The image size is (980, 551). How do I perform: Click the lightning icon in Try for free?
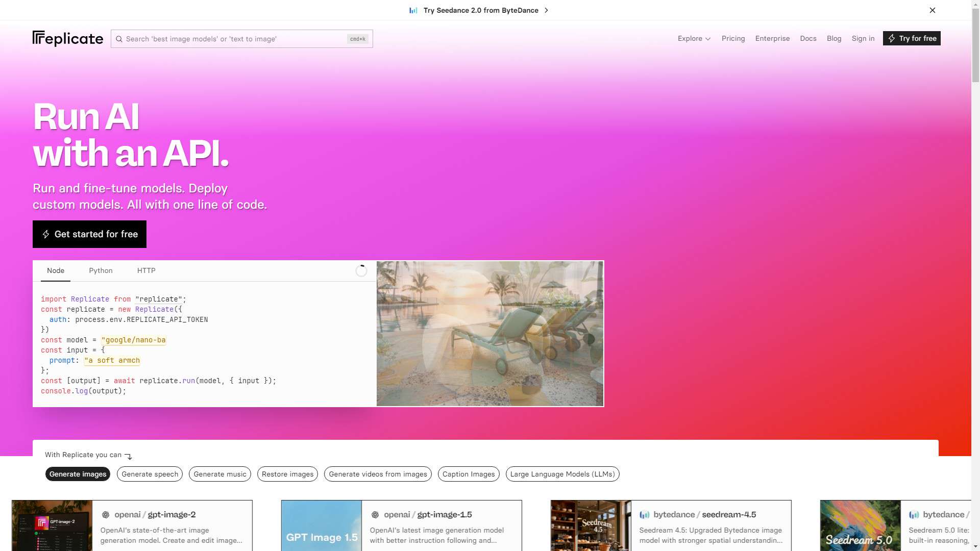pos(892,38)
